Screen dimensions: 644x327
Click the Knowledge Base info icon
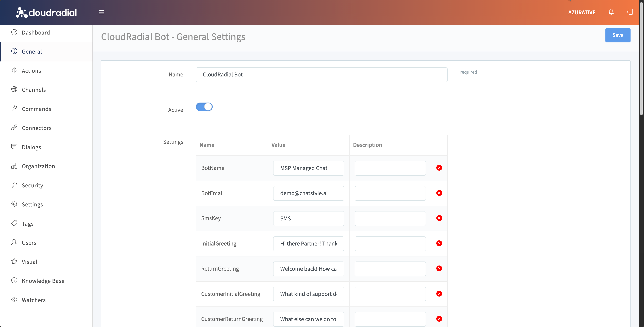tap(14, 280)
